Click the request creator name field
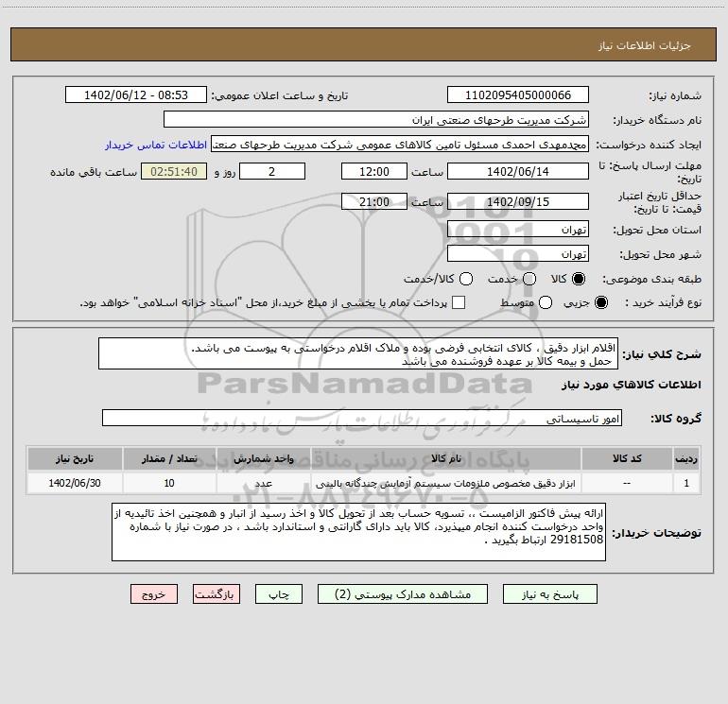The width and height of the screenshot is (728, 704). [x=400, y=145]
